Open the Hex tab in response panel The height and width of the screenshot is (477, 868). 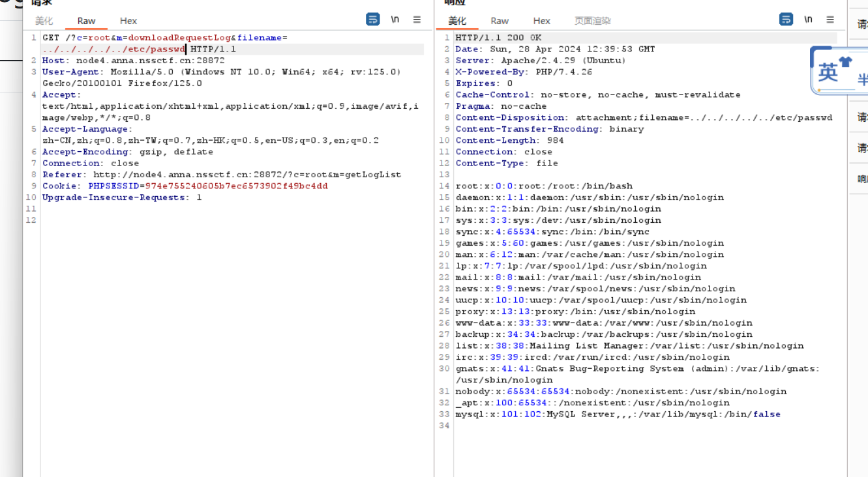tap(542, 21)
